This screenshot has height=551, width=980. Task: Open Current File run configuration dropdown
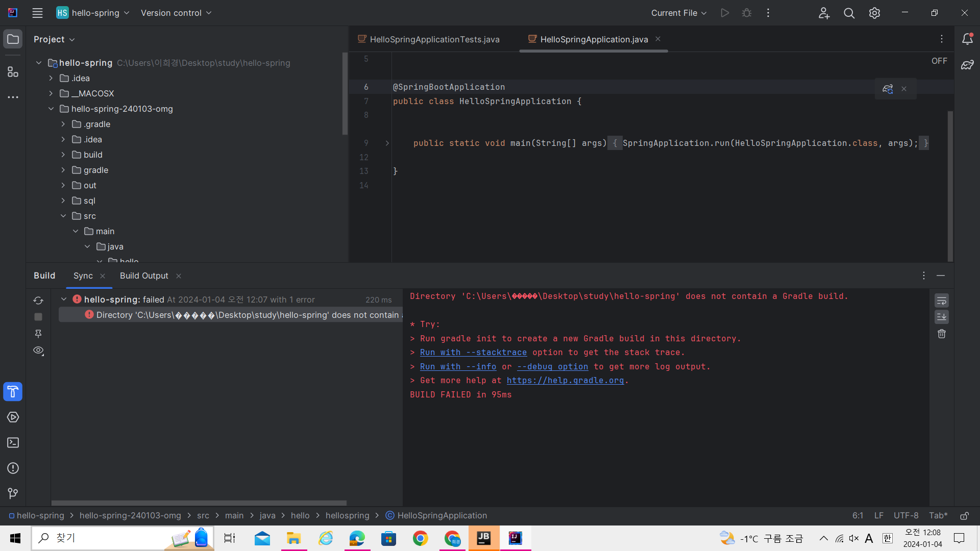tap(679, 13)
